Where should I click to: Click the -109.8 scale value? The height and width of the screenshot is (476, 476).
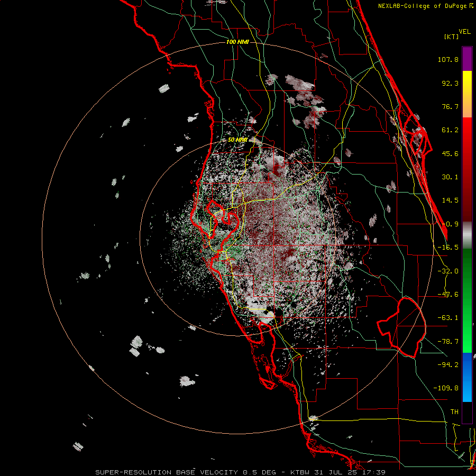point(446,388)
